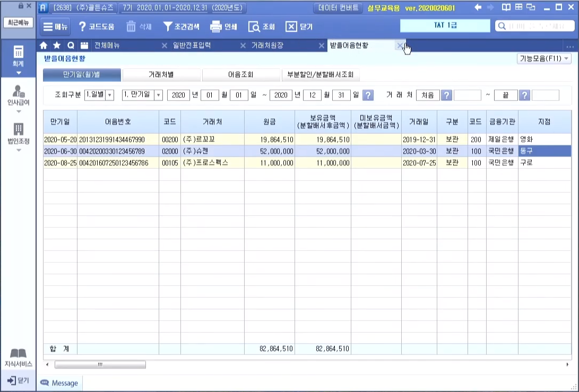Click the favorites star icon
The width and height of the screenshot is (579, 392).
click(57, 46)
